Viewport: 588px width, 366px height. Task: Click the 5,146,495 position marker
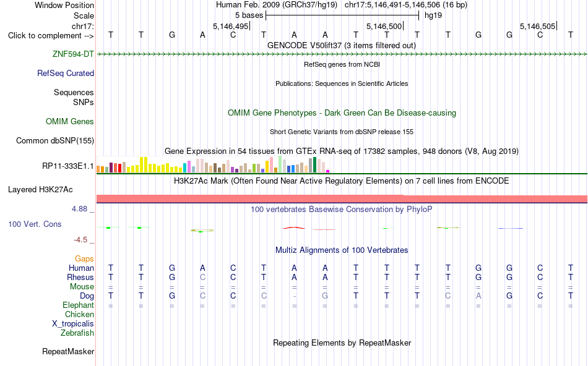click(x=231, y=26)
